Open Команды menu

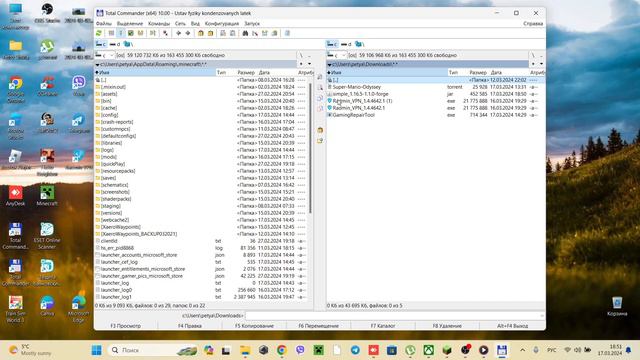pyautogui.click(x=159, y=24)
